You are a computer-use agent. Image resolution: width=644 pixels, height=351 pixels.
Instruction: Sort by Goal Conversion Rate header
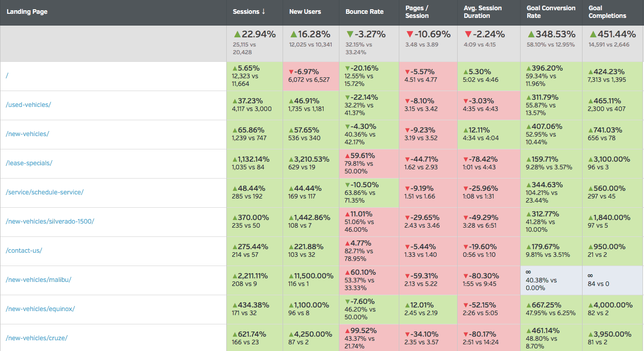coord(551,12)
